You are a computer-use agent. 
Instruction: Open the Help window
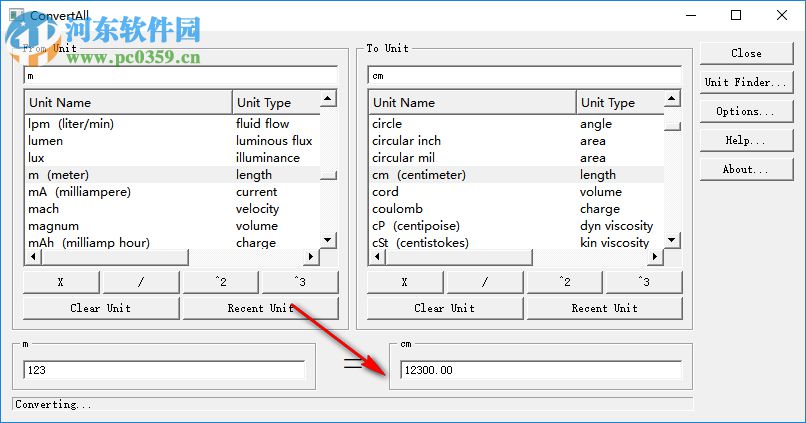[x=746, y=140]
